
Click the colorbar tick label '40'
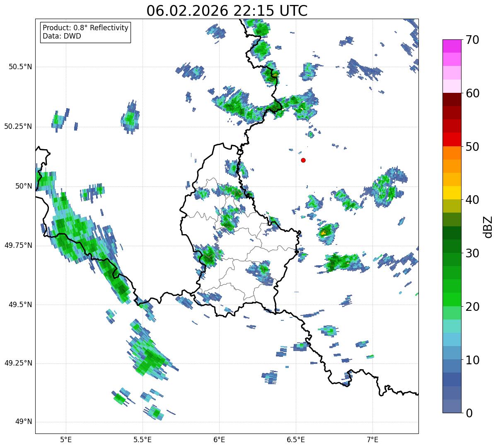point(472,200)
